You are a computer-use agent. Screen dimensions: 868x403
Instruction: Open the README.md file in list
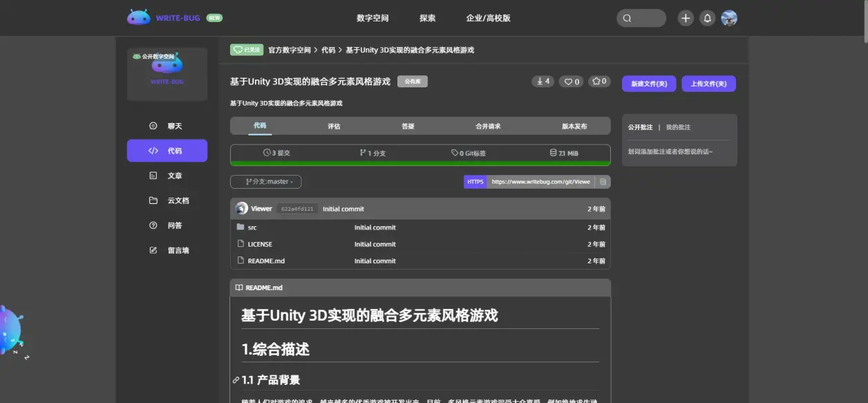click(266, 261)
